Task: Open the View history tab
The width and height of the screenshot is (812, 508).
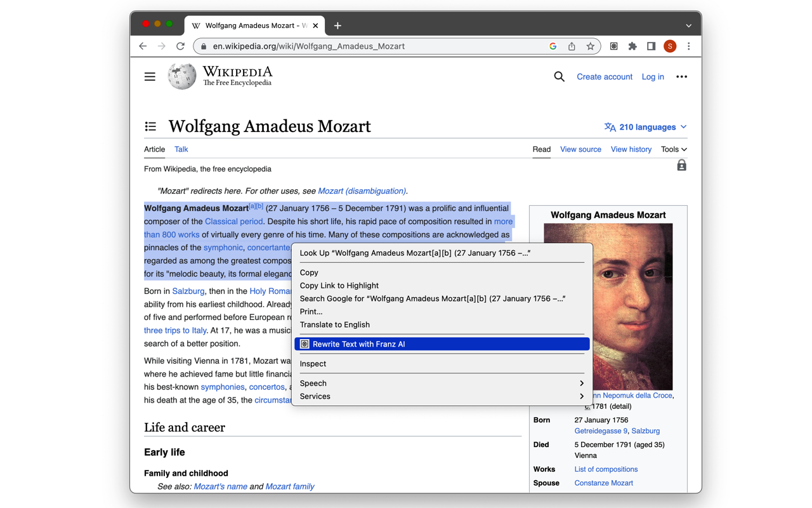Action: click(x=631, y=149)
